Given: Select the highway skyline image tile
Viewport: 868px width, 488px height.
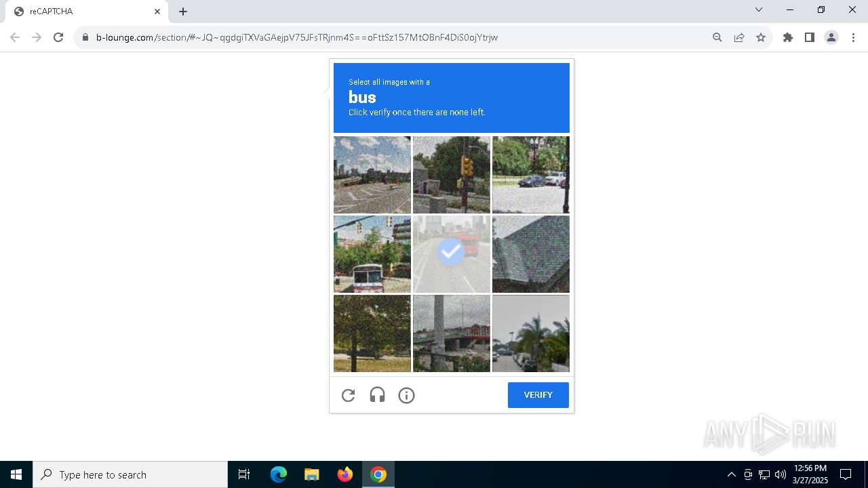Looking at the screenshot, I should pos(372,175).
